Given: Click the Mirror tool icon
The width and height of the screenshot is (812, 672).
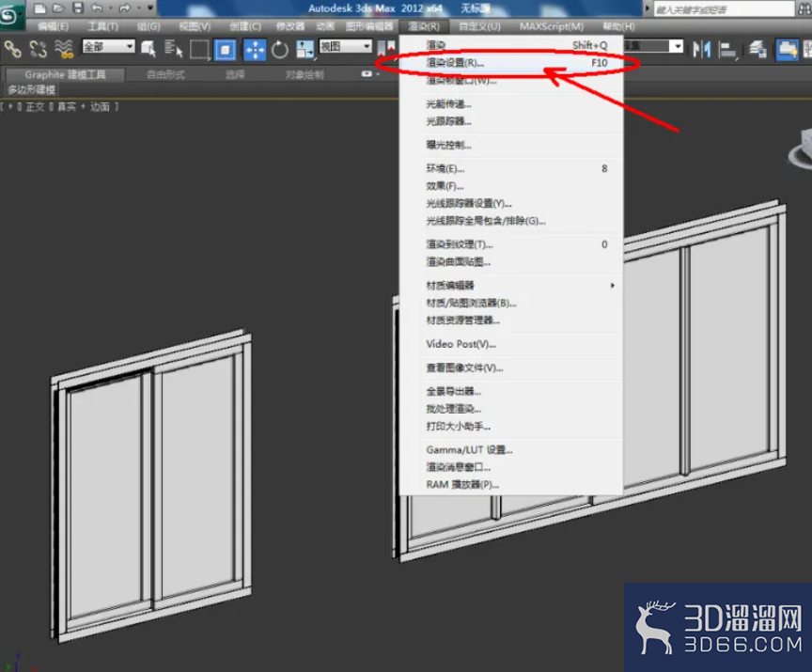Looking at the screenshot, I should (x=702, y=50).
